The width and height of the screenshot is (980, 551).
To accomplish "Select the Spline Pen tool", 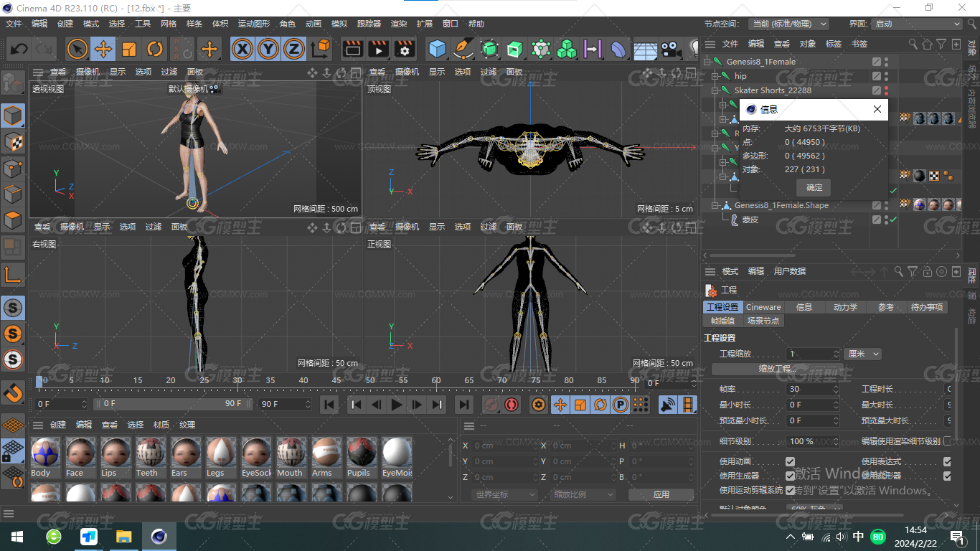I will (x=463, y=49).
